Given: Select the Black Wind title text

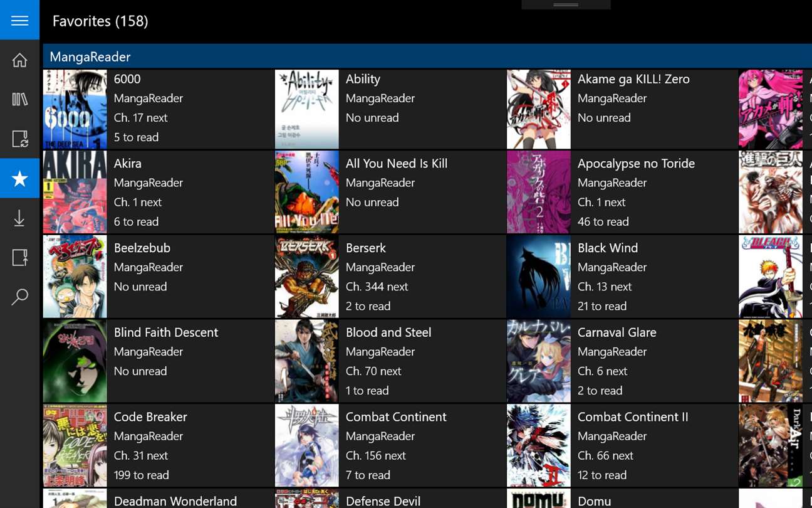Looking at the screenshot, I should pyautogui.click(x=608, y=248).
